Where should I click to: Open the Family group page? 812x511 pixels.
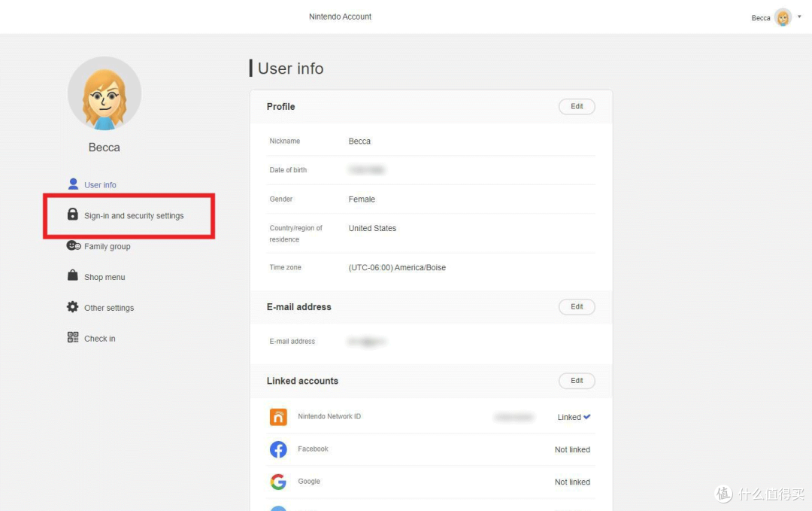point(108,246)
